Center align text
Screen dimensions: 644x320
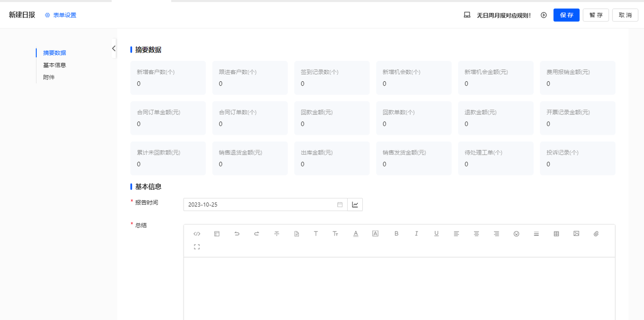click(x=476, y=234)
